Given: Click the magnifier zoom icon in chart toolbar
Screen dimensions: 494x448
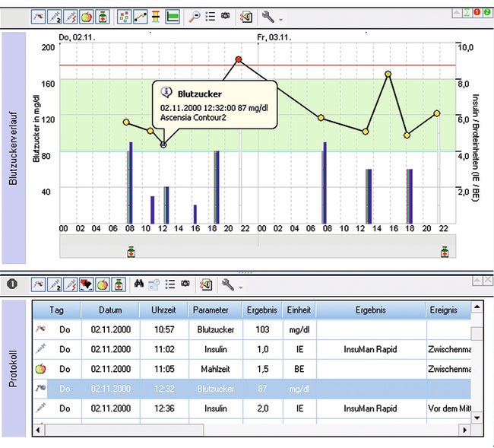Looking at the screenshot, I should [x=195, y=17].
